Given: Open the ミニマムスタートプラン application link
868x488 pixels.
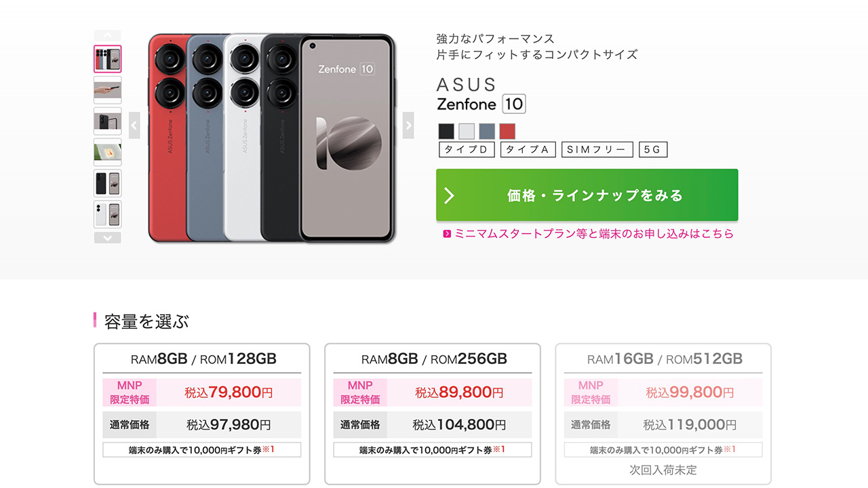Looking at the screenshot, I should click(594, 234).
